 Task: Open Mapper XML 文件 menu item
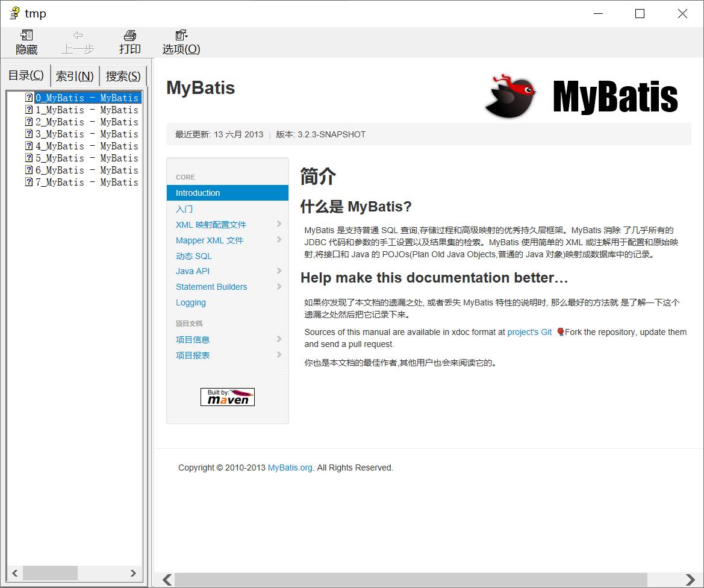click(210, 240)
